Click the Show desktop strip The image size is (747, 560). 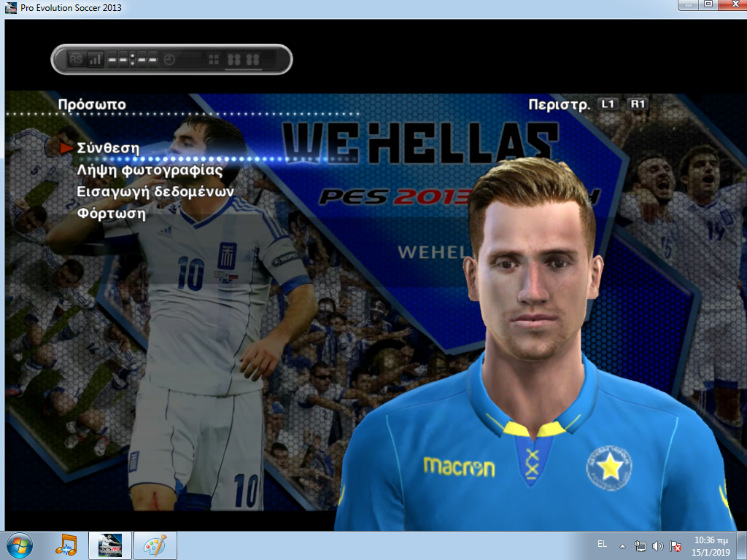pos(743,545)
